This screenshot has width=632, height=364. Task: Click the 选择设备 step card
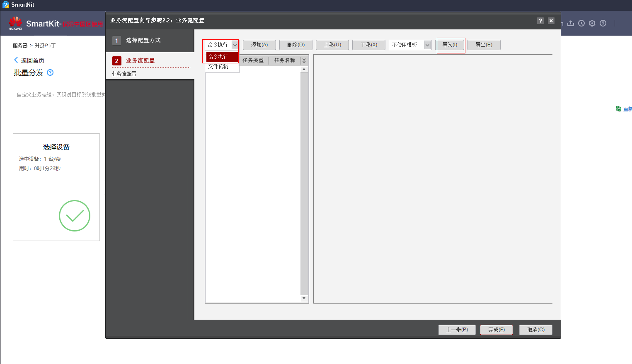click(56, 187)
